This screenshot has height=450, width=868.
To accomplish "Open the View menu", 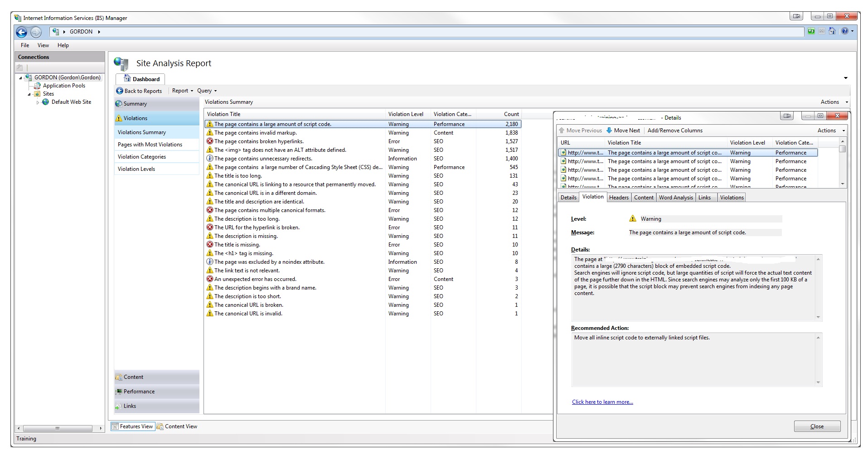I will click(x=43, y=45).
